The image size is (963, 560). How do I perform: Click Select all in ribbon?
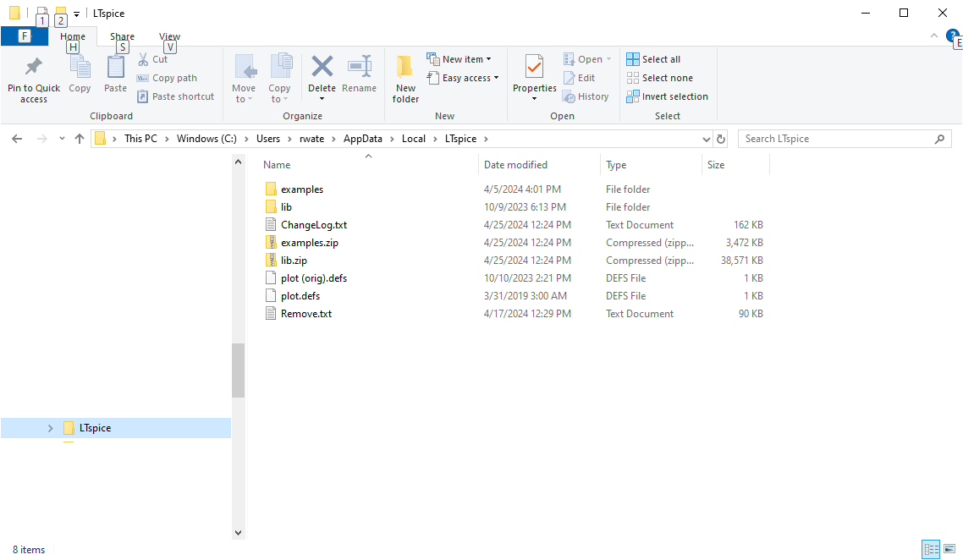coord(653,59)
